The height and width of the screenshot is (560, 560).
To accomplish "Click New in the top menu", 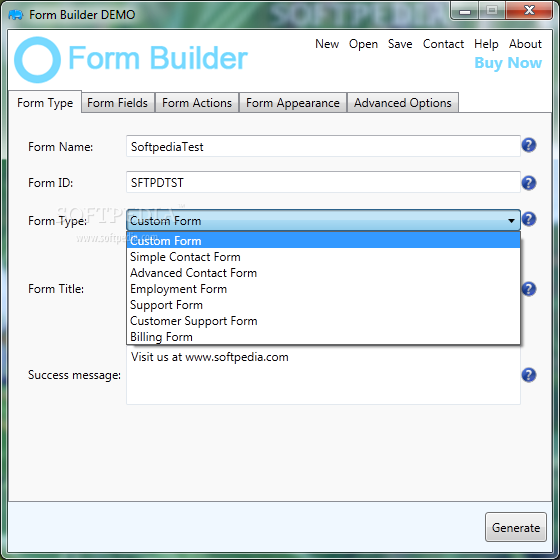I will [327, 44].
